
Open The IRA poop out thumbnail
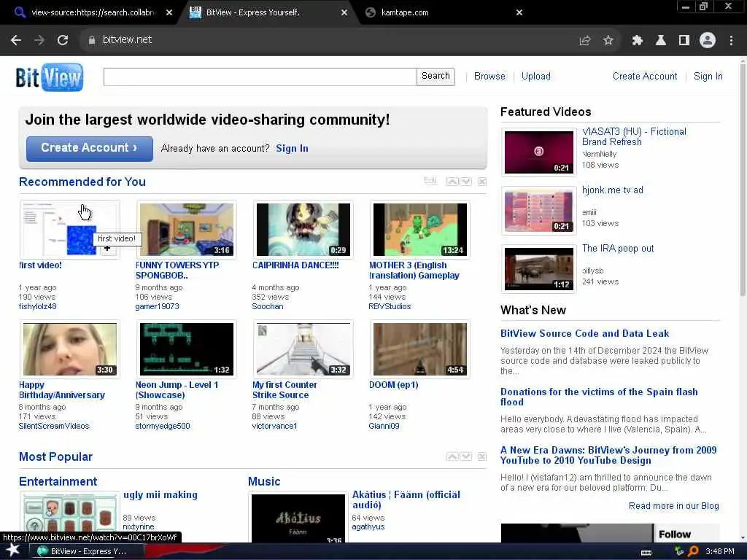[539, 269]
